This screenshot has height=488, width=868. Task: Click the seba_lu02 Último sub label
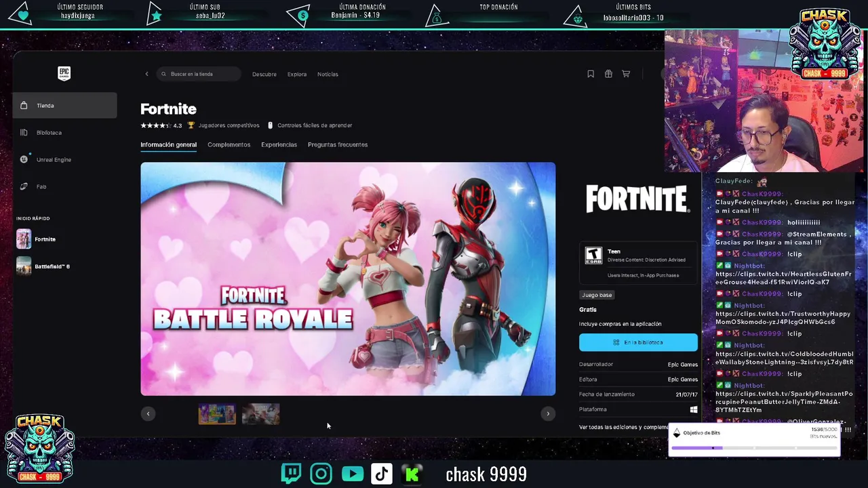pos(210,16)
